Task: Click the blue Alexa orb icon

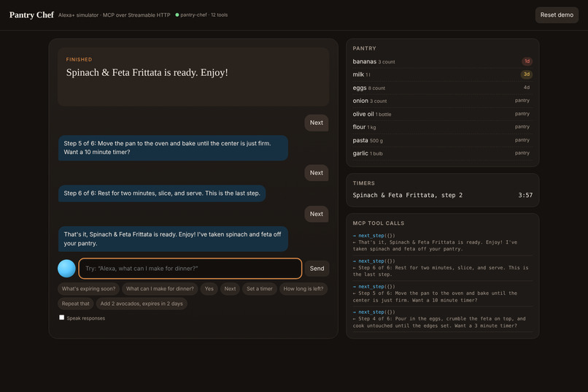Action: pyautogui.click(x=66, y=269)
